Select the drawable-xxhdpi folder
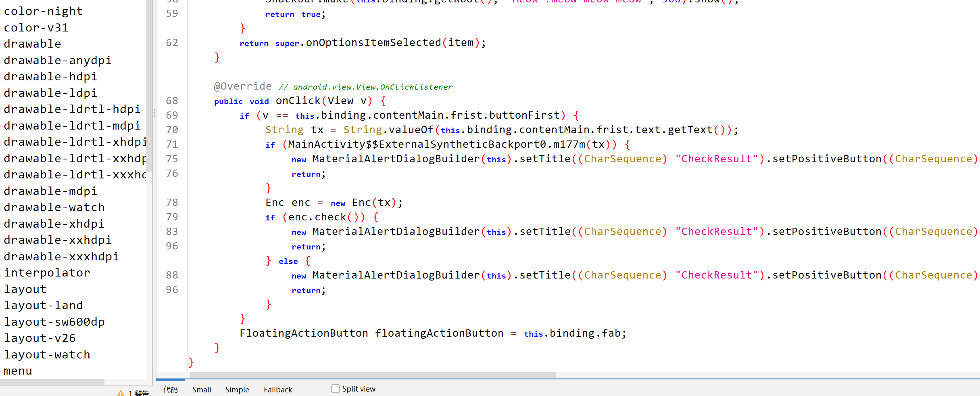The width and height of the screenshot is (980, 396). click(58, 240)
